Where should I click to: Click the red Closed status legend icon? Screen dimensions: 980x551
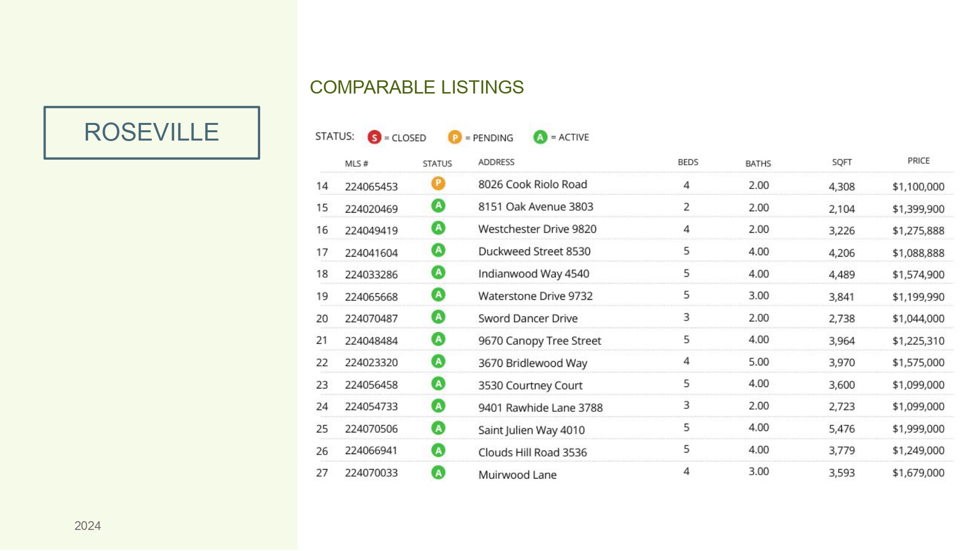coord(374,138)
